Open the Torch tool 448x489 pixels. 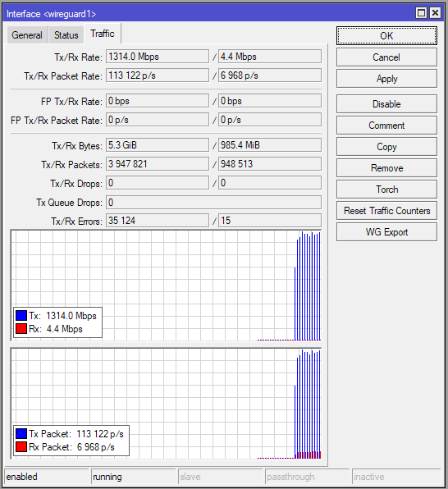pos(386,190)
